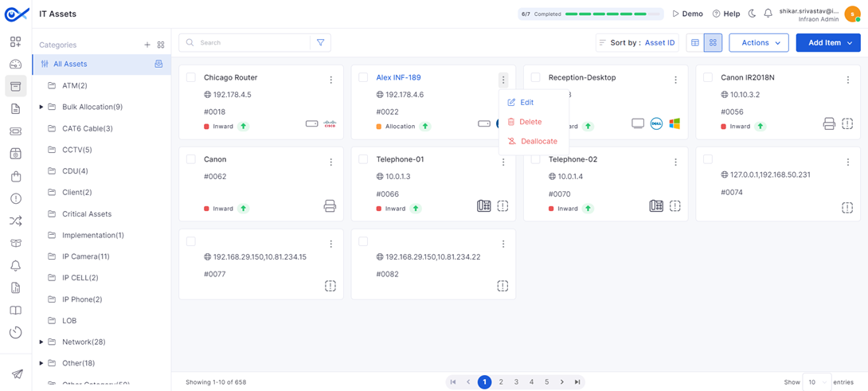Select Deallocate in the context menu
Image resolution: width=868 pixels, height=391 pixels.
tap(538, 142)
